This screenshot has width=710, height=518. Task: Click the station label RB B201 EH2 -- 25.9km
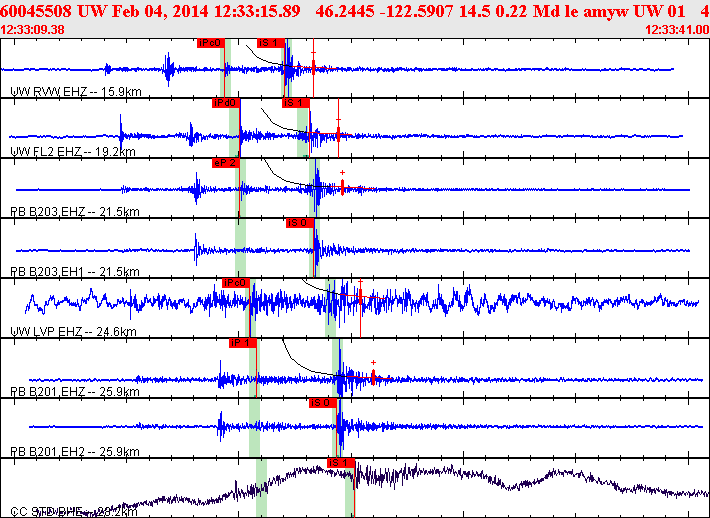[75, 452]
